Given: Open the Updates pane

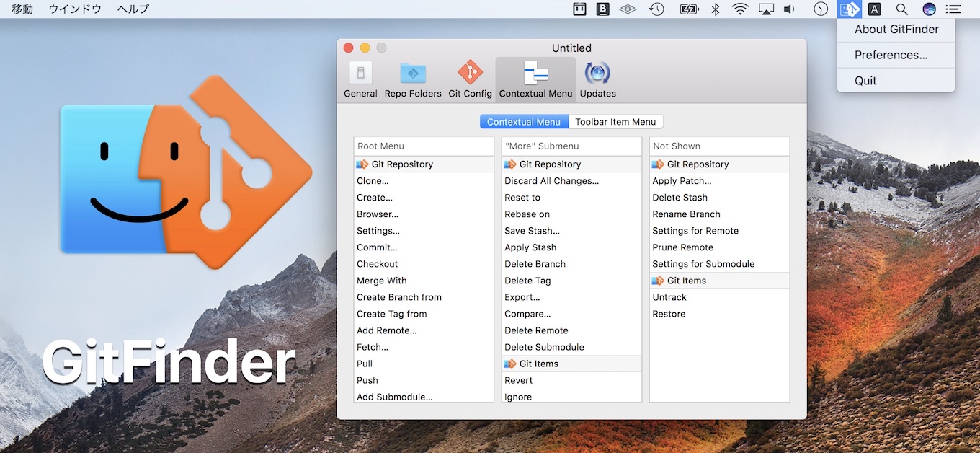Looking at the screenshot, I should pos(597,78).
